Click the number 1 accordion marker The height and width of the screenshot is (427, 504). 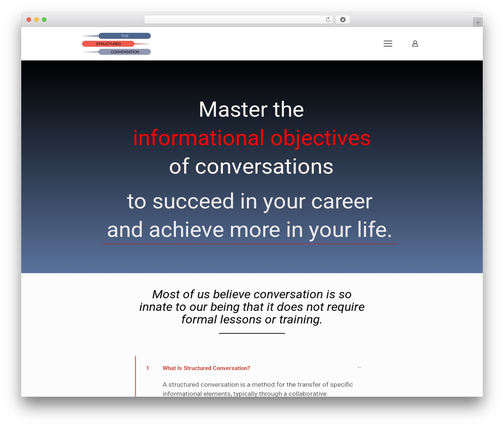[x=148, y=368]
